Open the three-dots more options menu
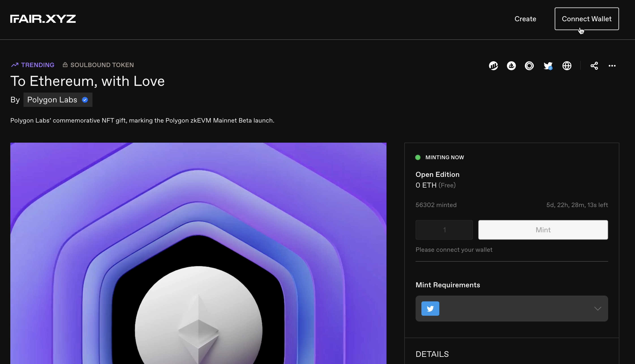 point(612,66)
